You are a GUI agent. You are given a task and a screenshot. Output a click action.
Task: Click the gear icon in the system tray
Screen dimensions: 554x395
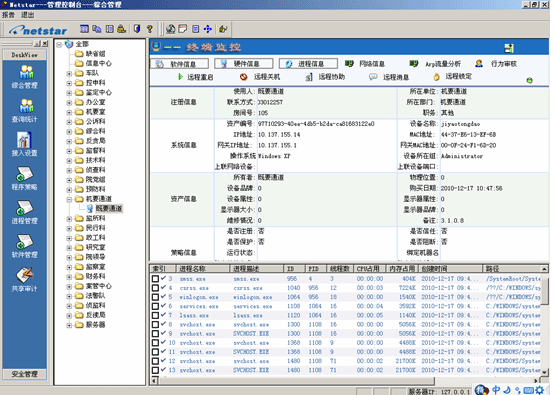(x=540, y=390)
